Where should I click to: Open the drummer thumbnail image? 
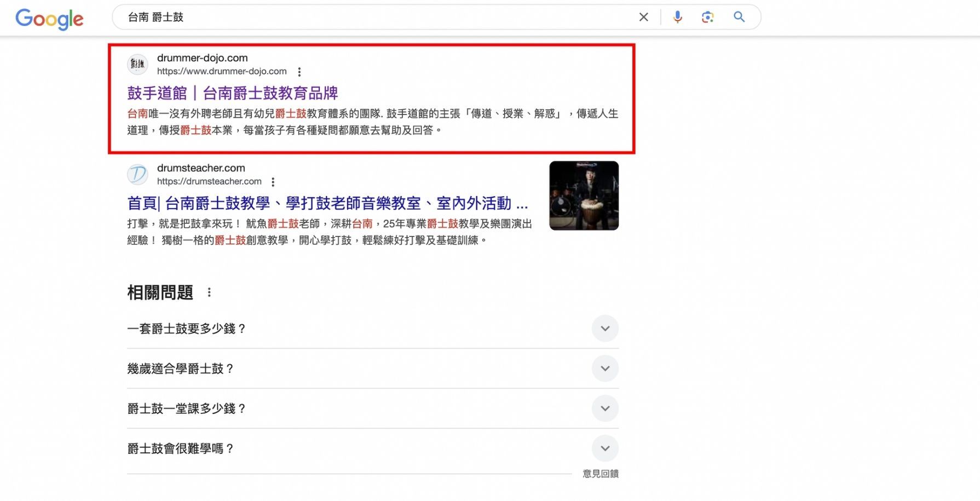pyautogui.click(x=584, y=195)
